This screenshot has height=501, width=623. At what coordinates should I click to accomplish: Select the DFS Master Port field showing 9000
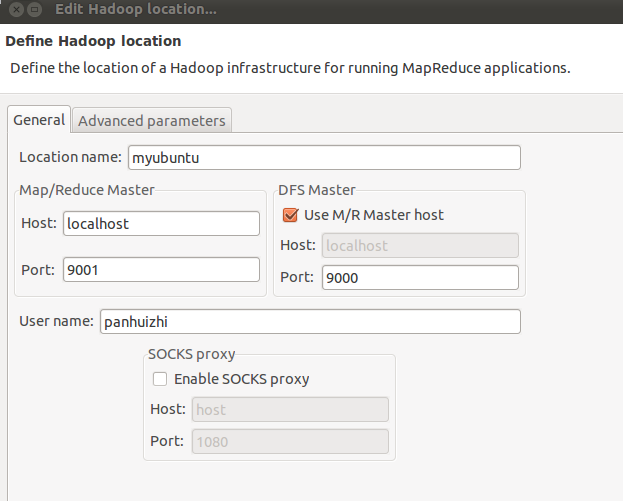tap(420, 277)
